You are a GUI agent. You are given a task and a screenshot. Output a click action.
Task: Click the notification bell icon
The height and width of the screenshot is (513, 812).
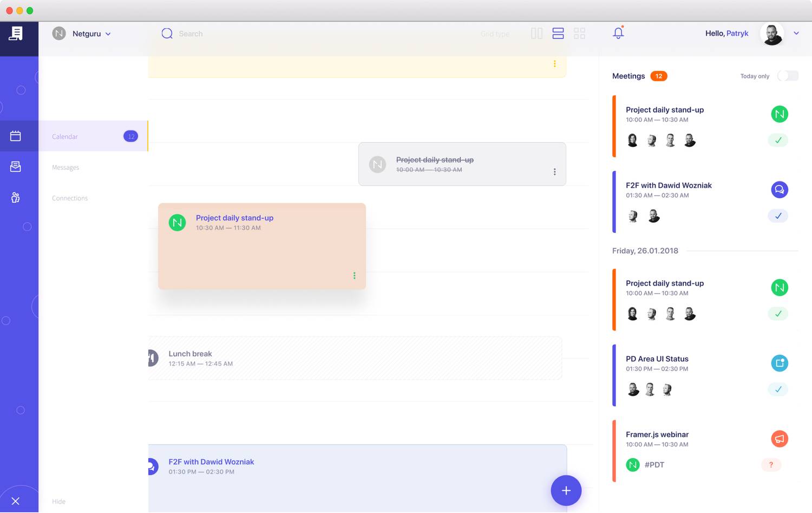pos(618,33)
